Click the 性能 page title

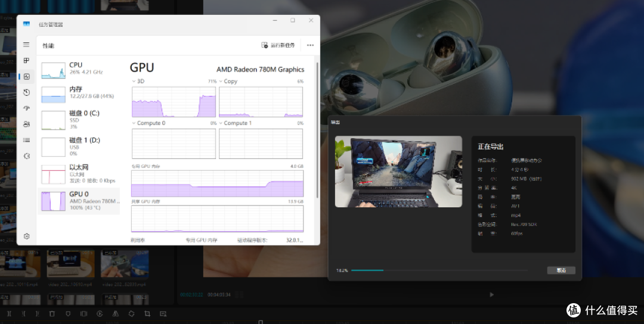click(x=48, y=45)
